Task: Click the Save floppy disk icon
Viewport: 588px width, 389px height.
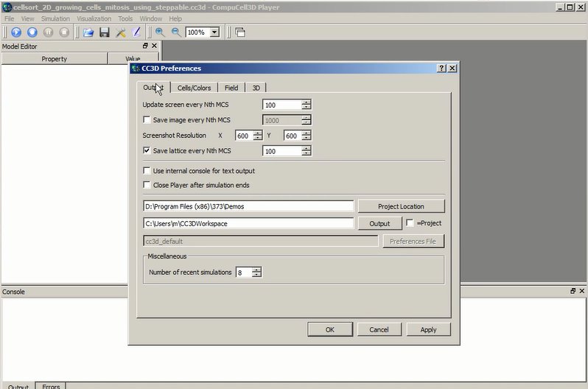Action: point(104,32)
